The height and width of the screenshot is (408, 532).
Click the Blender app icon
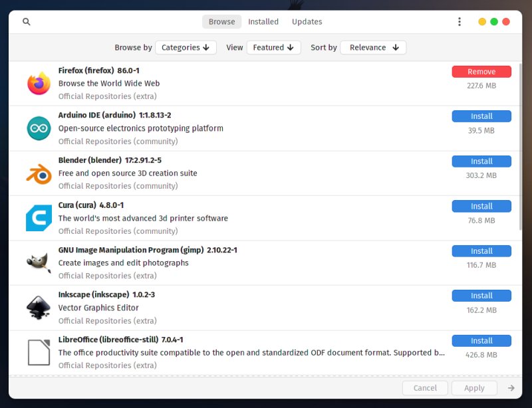coord(39,173)
